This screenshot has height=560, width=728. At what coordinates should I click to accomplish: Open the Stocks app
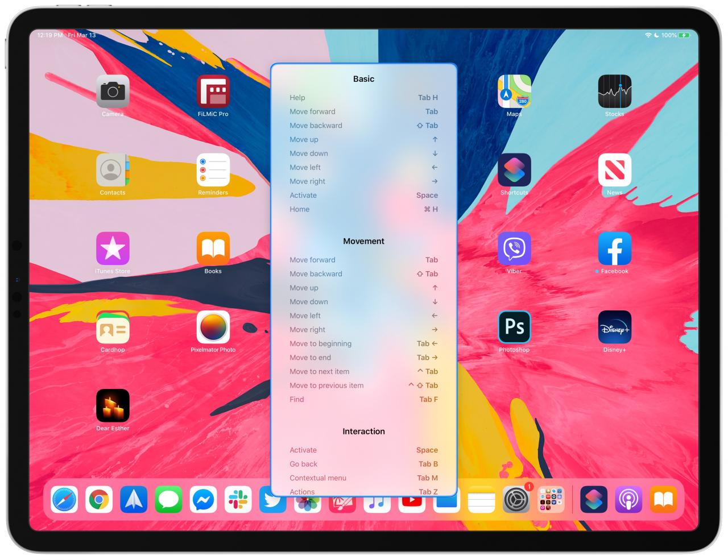[615, 91]
